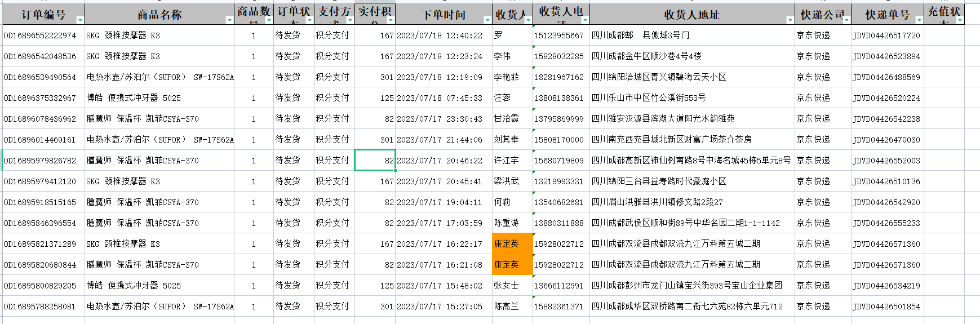The width and height of the screenshot is (980, 324).
Task: Select order number cell OD16895821371289
Action: pyautogui.click(x=44, y=243)
